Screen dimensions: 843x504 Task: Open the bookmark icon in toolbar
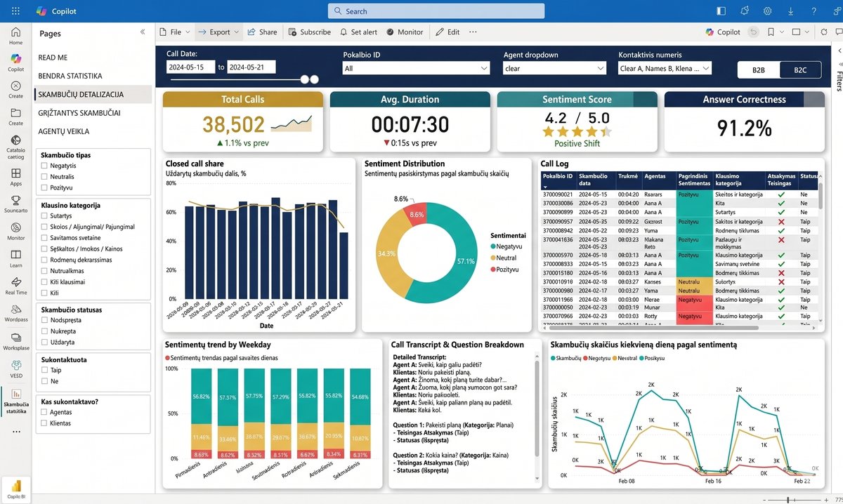pyautogui.click(x=771, y=32)
